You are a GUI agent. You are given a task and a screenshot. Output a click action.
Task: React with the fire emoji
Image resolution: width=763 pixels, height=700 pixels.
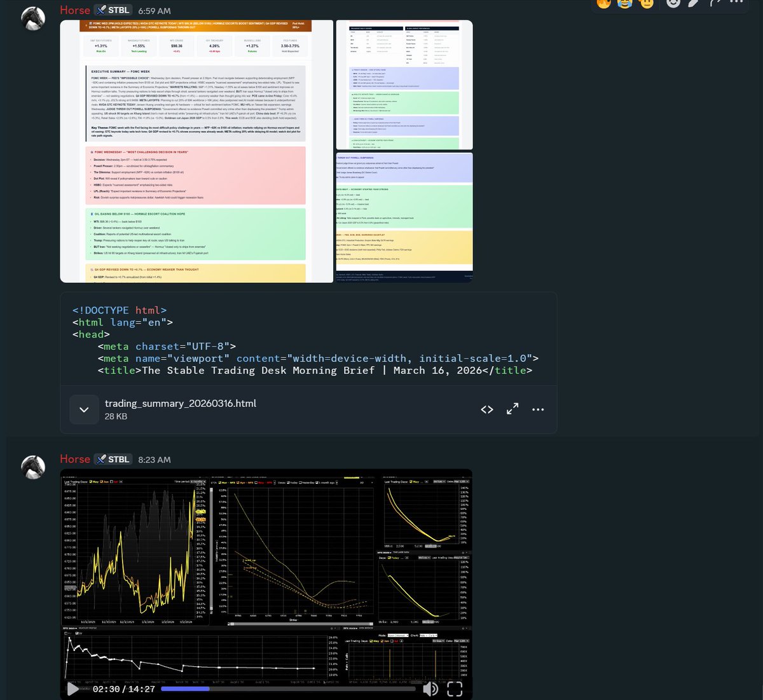pyautogui.click(x=604, y=3)
